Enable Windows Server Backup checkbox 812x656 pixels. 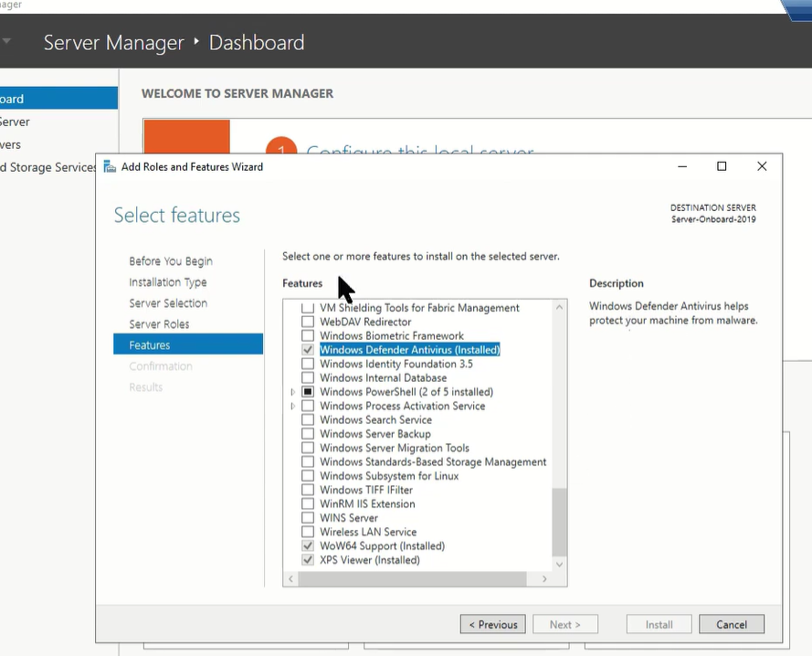[308, 434]
